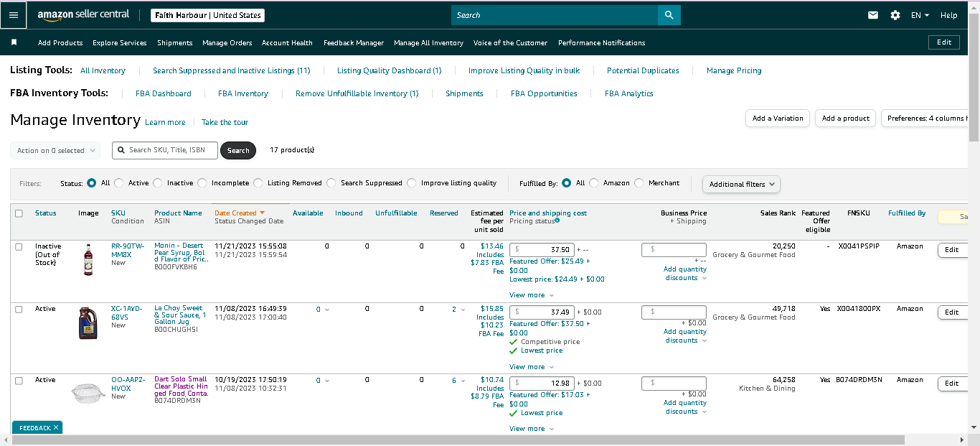The image size is (980, 446).
Task: Open Feedback Manager menu item
Action: [354, 43]
